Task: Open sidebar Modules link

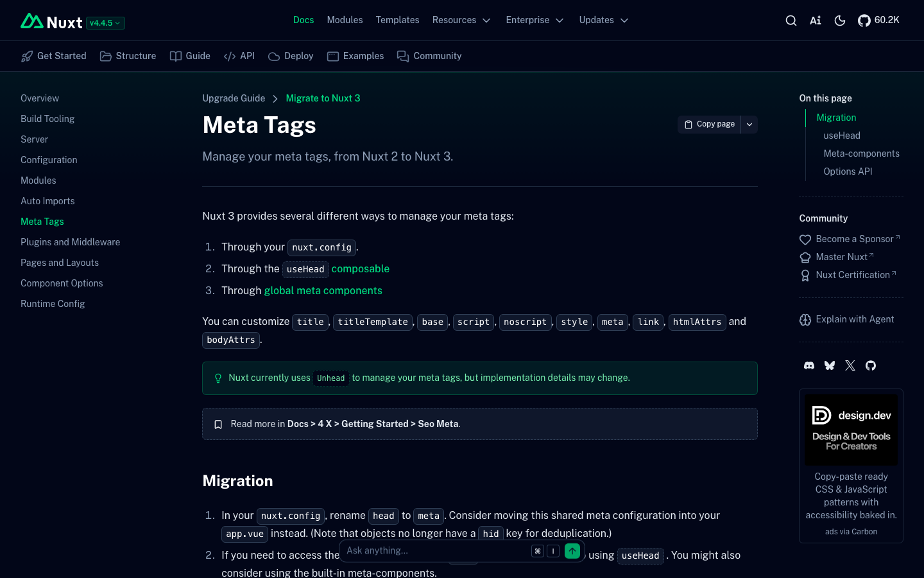Action: pyautogui.click(x=38, y=180)
